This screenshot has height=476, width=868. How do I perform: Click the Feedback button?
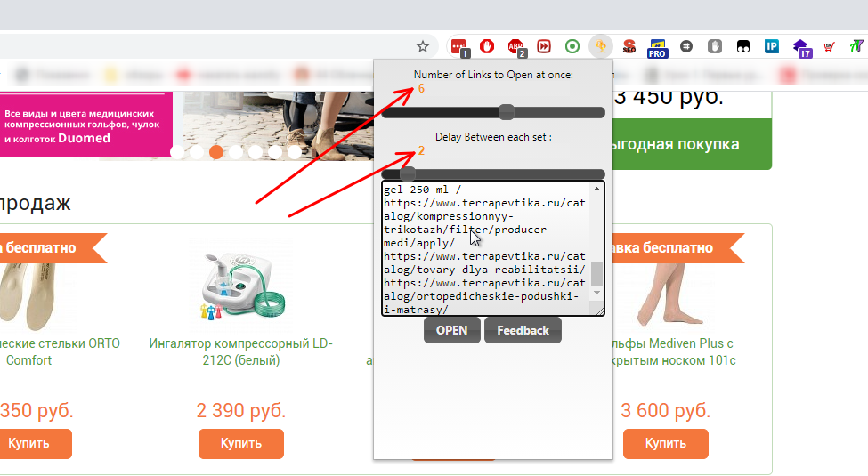(523, 330)
